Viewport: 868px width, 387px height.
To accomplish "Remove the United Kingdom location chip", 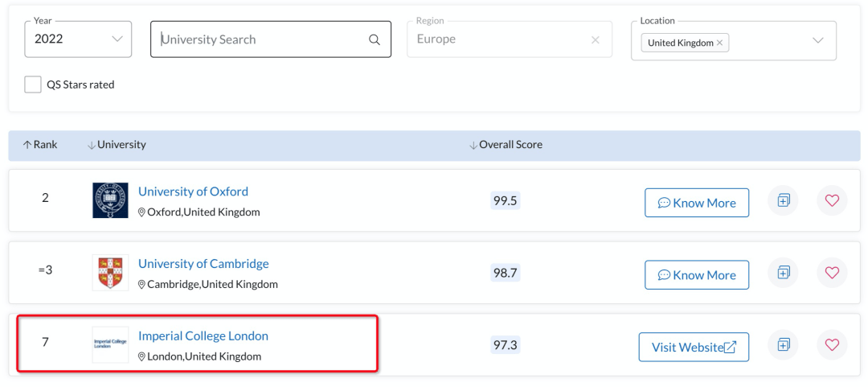I will pos(719,43).
